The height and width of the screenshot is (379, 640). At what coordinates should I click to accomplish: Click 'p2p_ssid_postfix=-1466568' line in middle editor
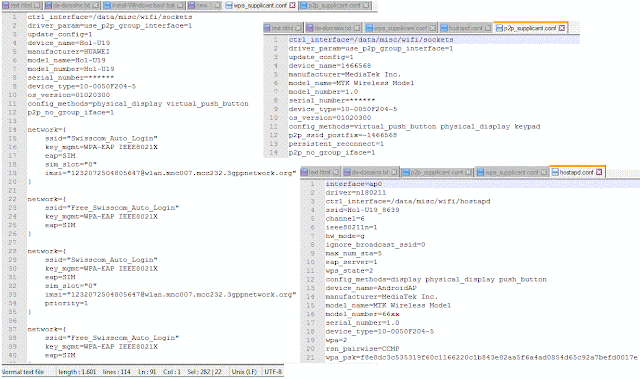[343, 135]
